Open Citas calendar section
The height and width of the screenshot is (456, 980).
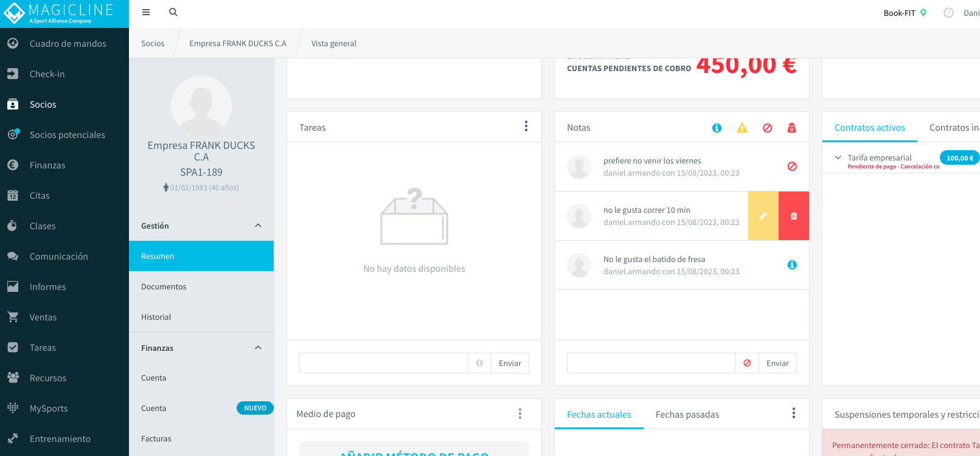pyautogui.click(x=64, y=196)
